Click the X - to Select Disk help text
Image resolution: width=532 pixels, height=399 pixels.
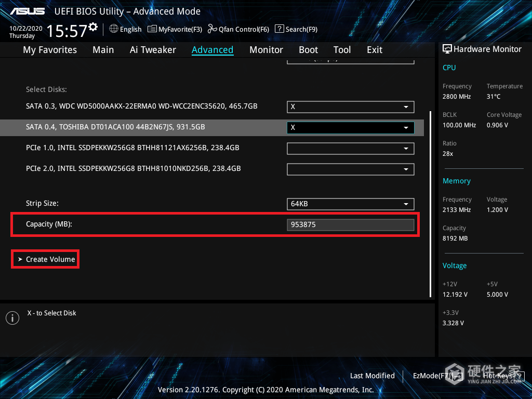pyautogui.click(x=51, y=313)
